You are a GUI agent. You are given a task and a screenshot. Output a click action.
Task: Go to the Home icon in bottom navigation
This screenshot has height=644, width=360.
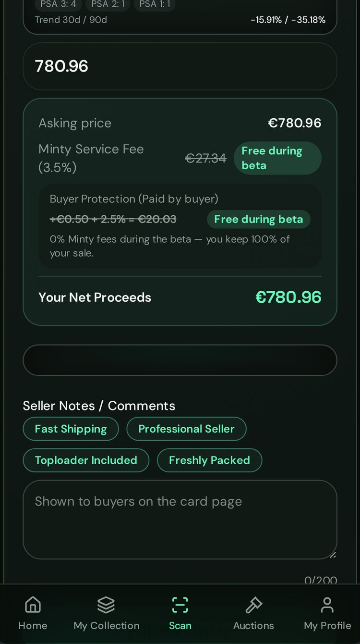point(33,605)
